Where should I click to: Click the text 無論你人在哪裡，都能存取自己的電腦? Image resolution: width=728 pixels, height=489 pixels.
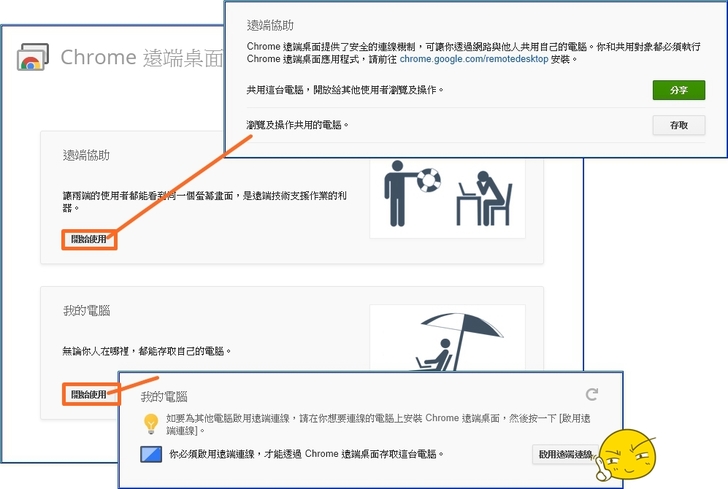tap(146, 351)
